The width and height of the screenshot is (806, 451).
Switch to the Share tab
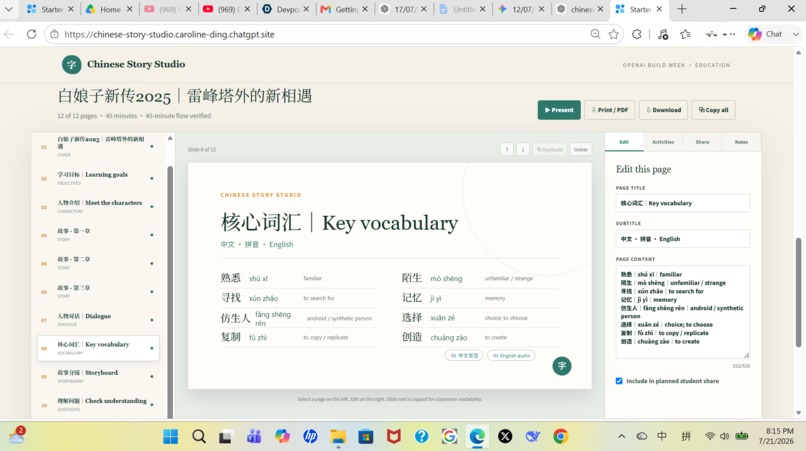point(702,142)
